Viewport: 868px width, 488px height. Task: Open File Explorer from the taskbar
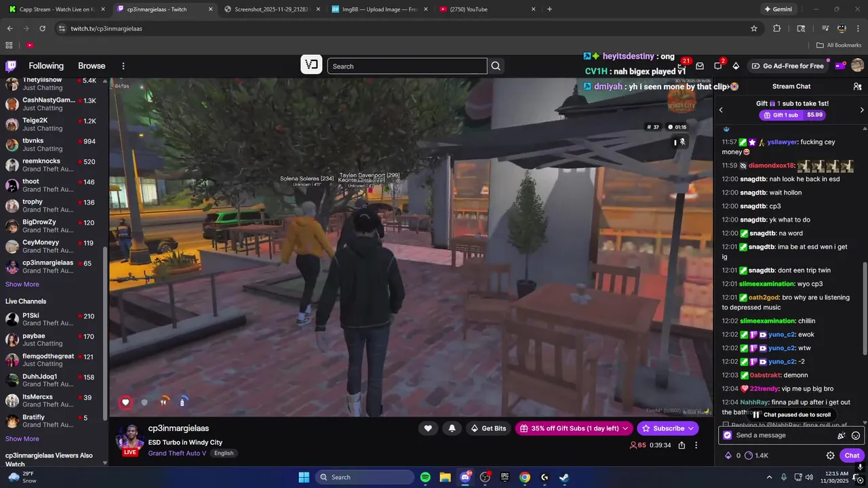pyautogui.click(x=445, y=477)
